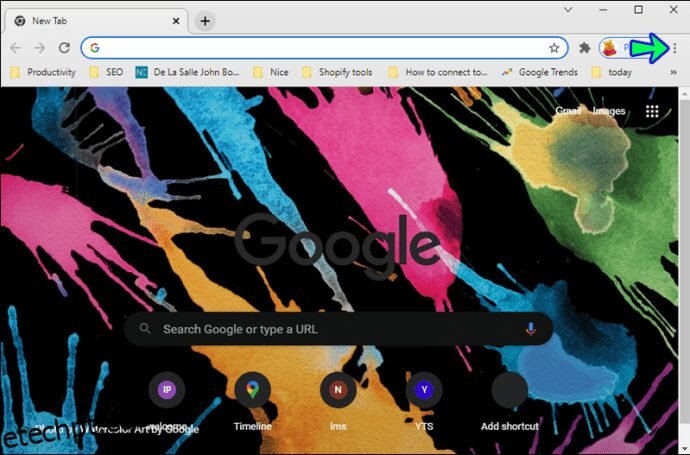Start voice search with microphone icon
Image resolution: width=690 pixels, height=455 pixels.
tap(531, 329)
